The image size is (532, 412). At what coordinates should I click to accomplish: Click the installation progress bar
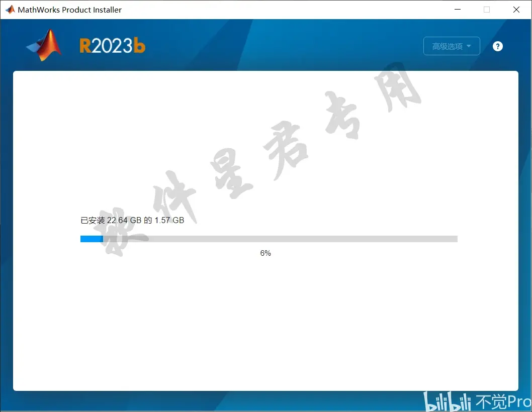[269, 239]
